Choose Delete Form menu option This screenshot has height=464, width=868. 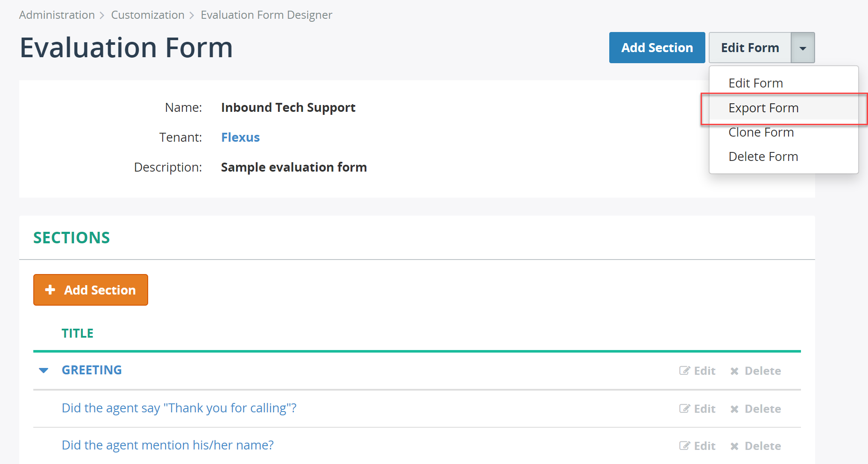point(763,157)
